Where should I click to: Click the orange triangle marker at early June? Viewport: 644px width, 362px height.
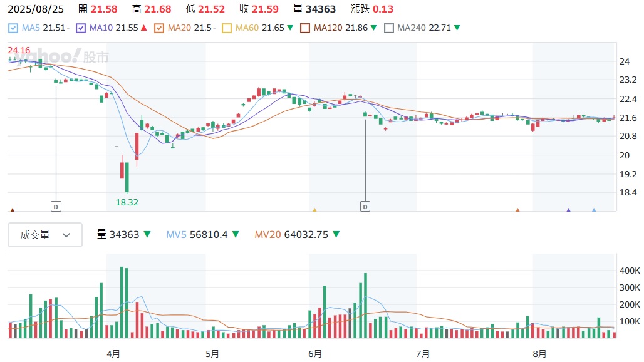[314, 211]
